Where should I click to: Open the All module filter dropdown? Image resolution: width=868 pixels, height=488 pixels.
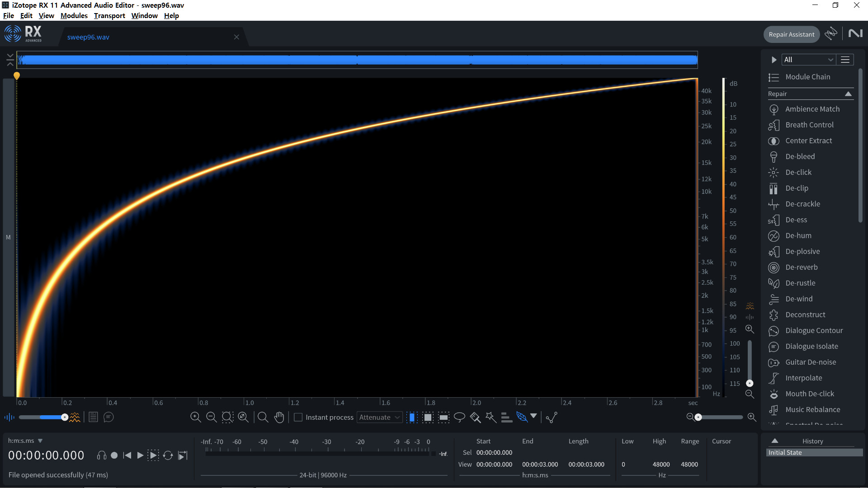click(808, 60)
